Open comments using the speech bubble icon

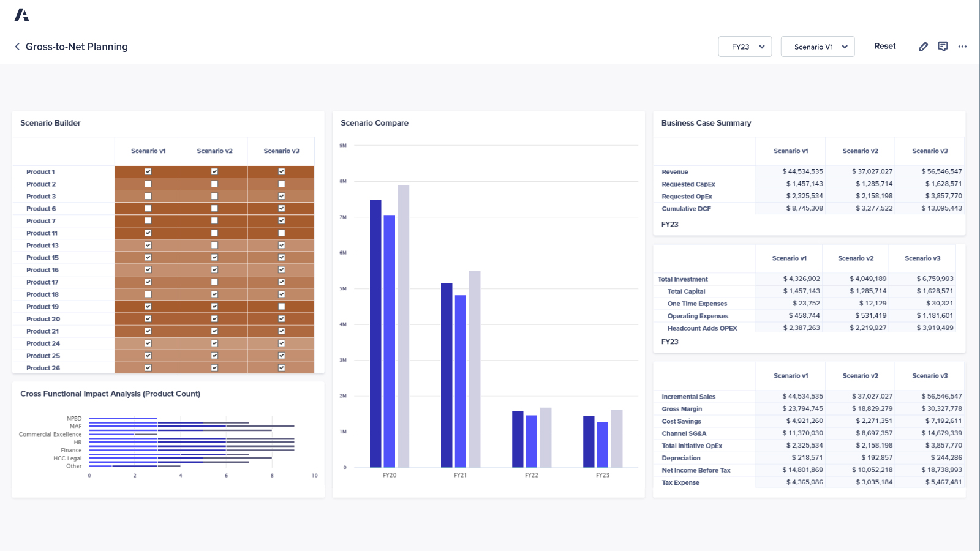pyautogui.click(x=943, y=46)
